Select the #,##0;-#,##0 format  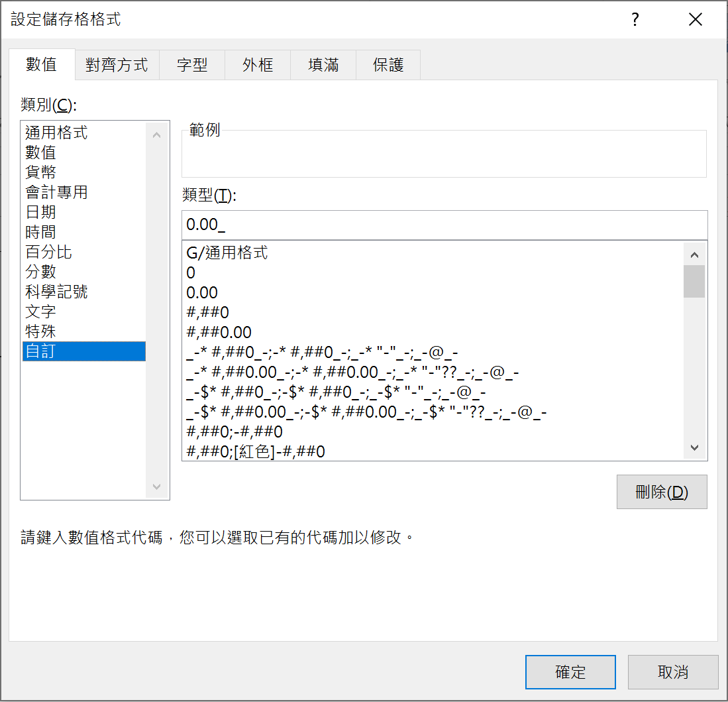click(433, 432)
